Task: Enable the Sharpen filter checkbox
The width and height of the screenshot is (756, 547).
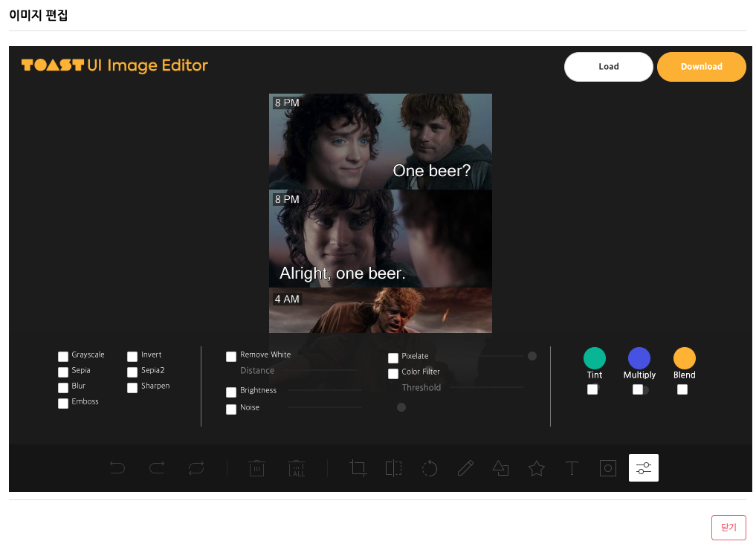Action: click(x=132, y=387)
